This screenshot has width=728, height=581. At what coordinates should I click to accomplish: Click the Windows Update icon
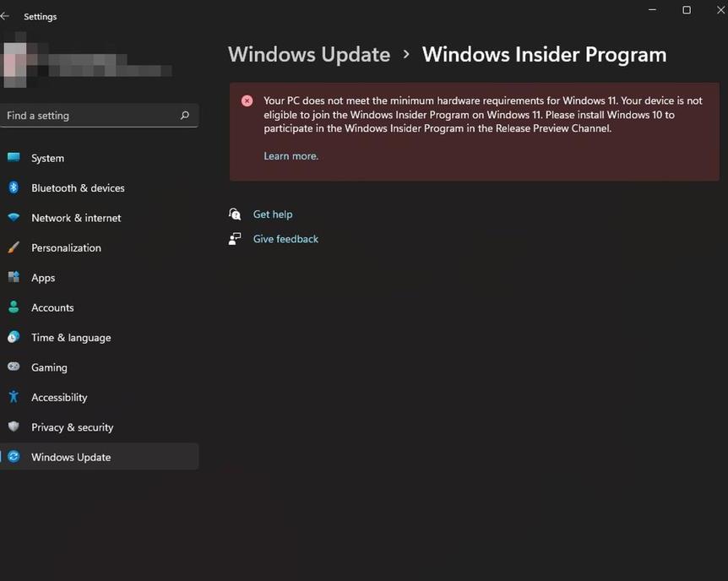[x=14, y=457]
